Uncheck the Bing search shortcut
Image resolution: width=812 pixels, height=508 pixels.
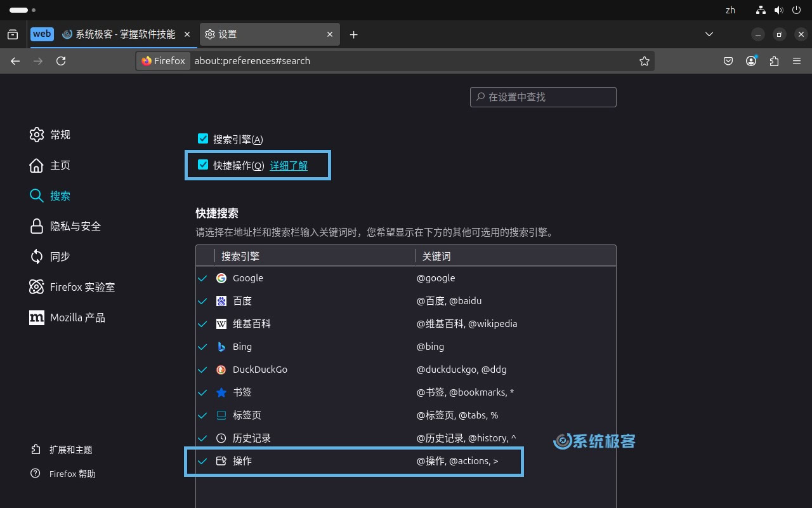point(203,347)
